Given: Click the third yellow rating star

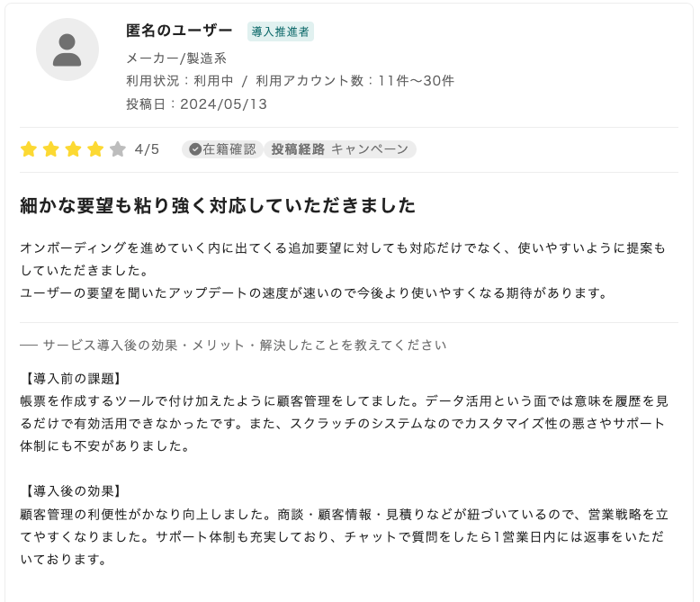Looking at the screenshot, I should (x=73, y=149).
